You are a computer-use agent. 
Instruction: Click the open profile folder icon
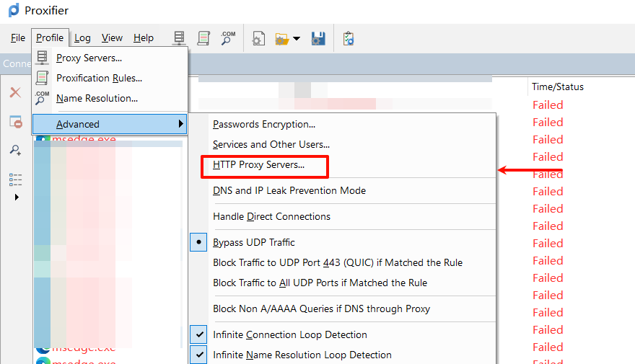(x=281, y=38)
